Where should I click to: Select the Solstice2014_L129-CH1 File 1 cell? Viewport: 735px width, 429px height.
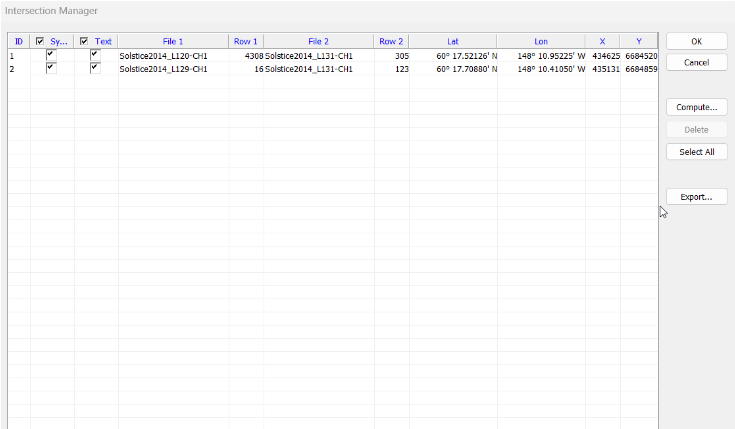pos(173,69)
